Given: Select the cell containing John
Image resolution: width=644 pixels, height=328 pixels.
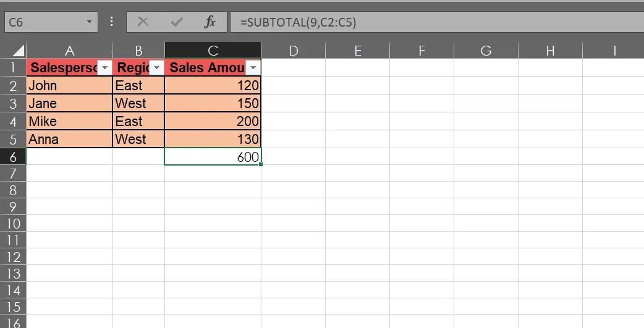Looking at the screenshot, I should pyautogui.click(x=69, y=85).
